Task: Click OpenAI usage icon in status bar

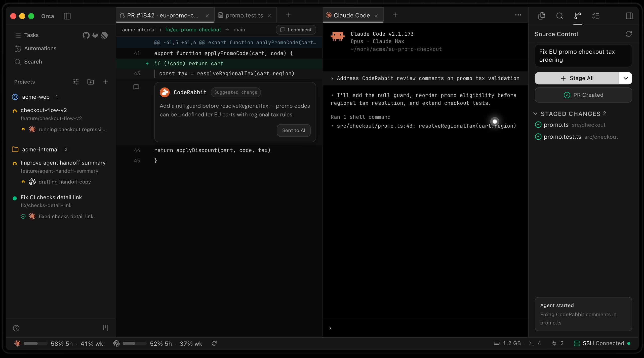Action: [116, 343]
